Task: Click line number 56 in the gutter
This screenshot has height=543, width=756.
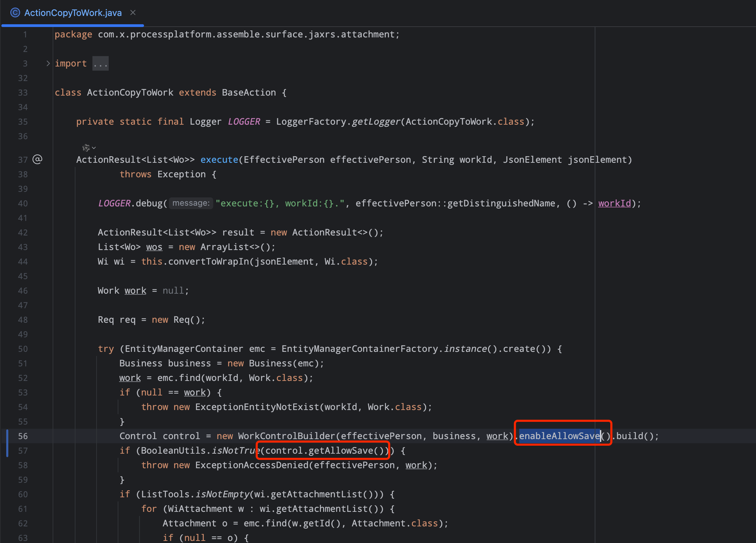Action: click(x=23, y=436)
